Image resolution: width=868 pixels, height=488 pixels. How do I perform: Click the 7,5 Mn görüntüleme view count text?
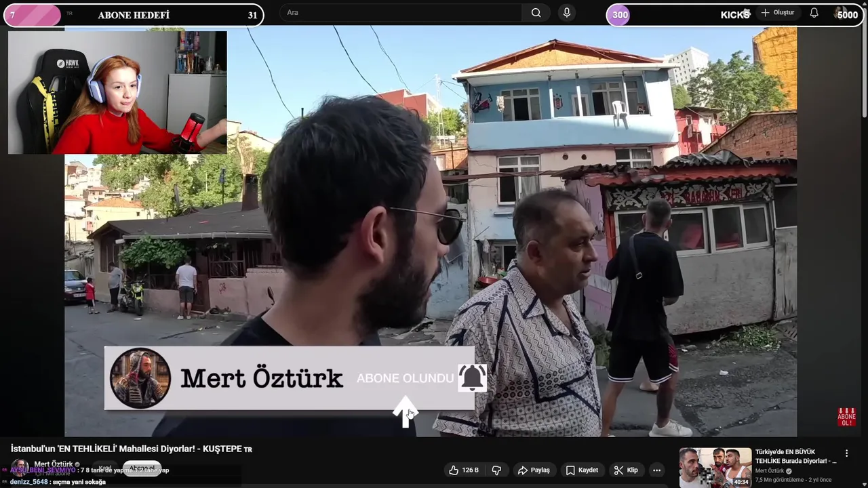(780, 480)
